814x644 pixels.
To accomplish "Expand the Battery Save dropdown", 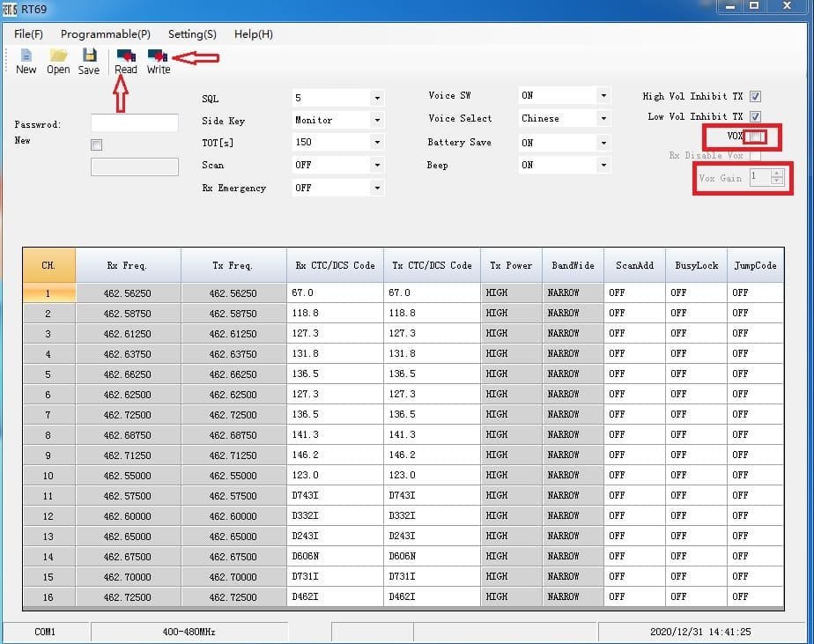I will (603, 142).
